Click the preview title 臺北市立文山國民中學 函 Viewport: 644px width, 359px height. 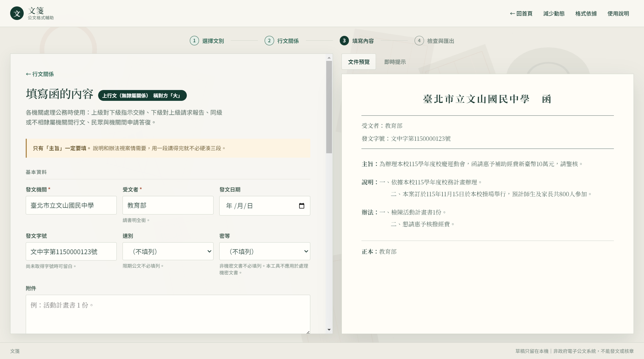pyautogui.click(x=487, y=99)
